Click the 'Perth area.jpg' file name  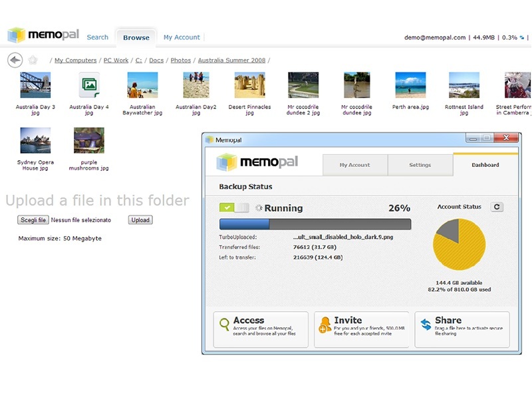point(410,107)
